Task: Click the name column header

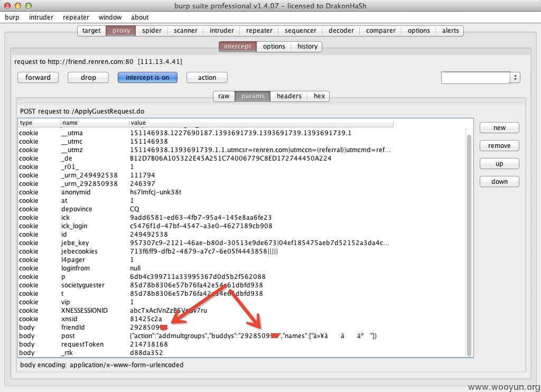Action: (95, 123)
